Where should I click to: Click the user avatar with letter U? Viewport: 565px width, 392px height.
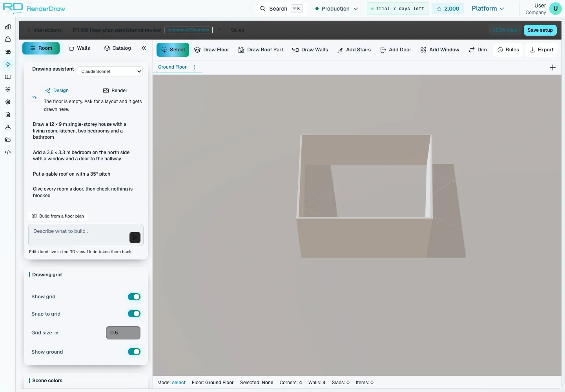point(555,9)
